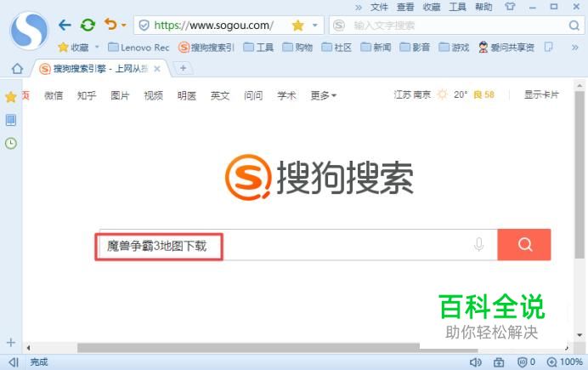
Task: Open sidebar blue notes panel icon
Action: [11, 120]
